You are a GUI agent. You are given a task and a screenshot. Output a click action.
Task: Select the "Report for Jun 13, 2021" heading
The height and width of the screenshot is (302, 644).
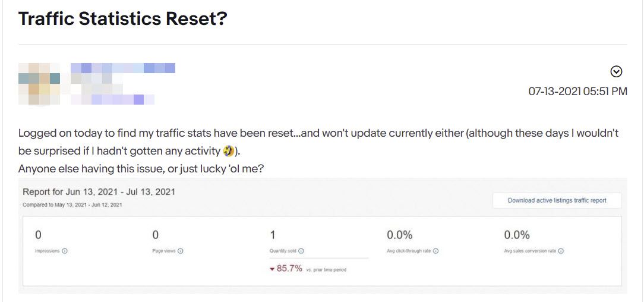[x=99, y=192]
